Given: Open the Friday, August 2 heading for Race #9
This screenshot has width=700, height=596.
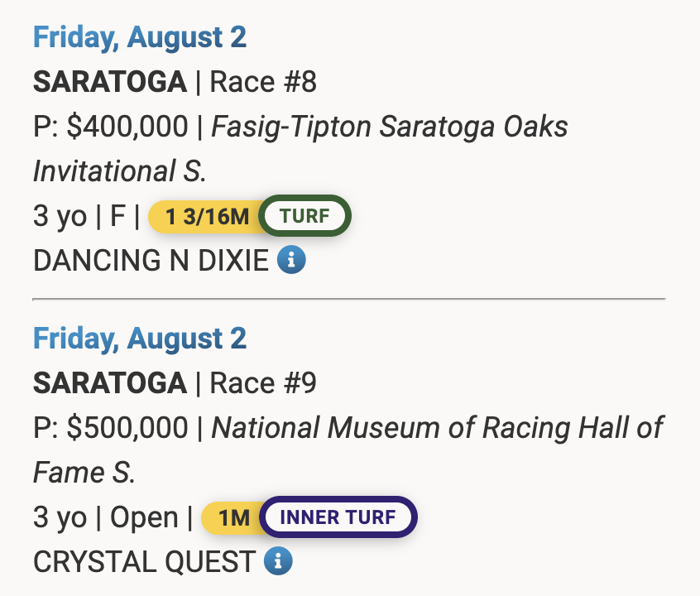Looking at the screenshot, I should tap(139, 338).
